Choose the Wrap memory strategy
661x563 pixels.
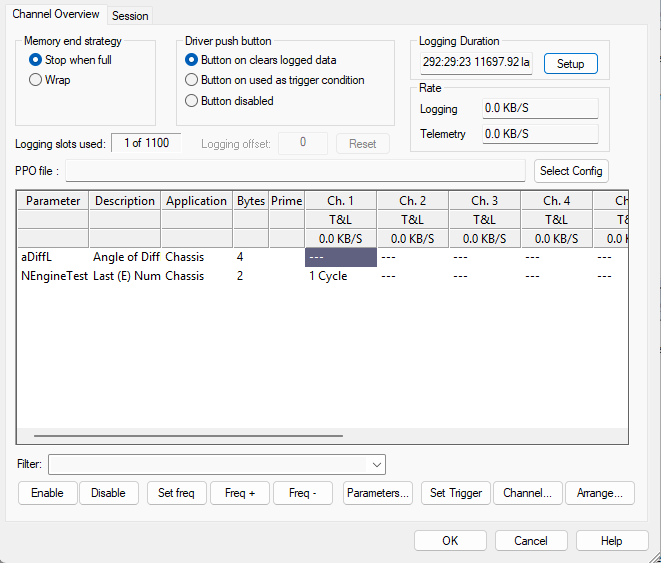pos(49,80)
